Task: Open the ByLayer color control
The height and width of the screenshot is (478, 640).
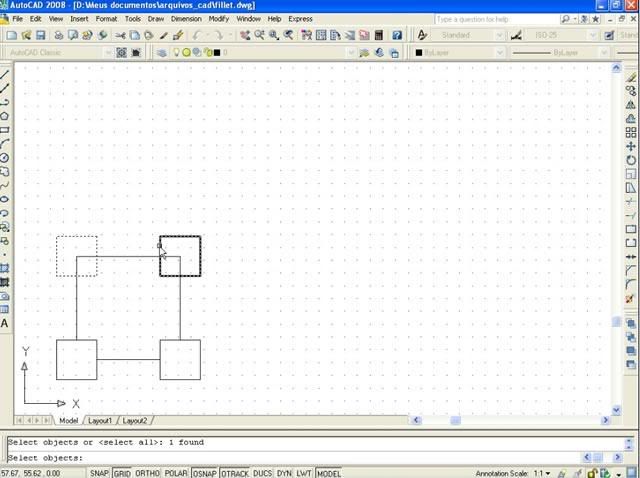Action: 455,52
